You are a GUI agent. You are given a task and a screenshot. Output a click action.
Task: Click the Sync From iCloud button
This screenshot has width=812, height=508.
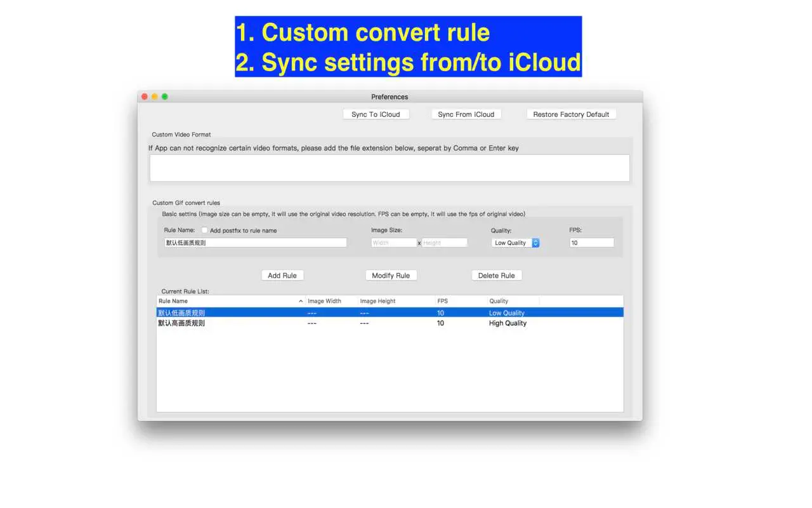click(x=466, y=114)
